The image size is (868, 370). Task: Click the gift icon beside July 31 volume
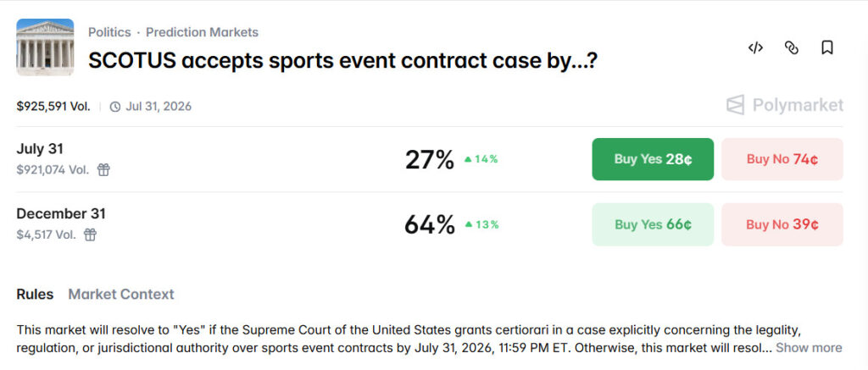coord(103,169)
